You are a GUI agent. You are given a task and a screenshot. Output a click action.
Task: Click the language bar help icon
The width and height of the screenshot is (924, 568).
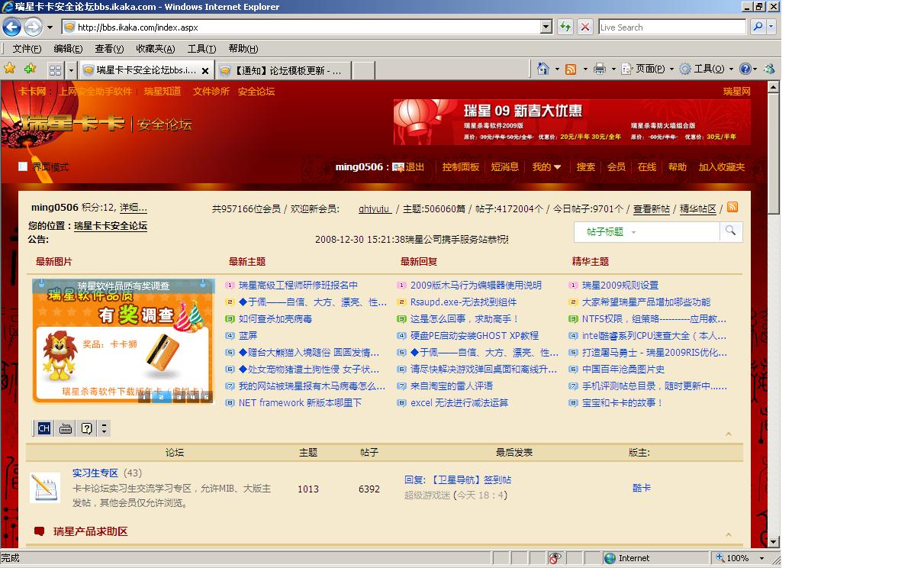click(x=87, y=428)
